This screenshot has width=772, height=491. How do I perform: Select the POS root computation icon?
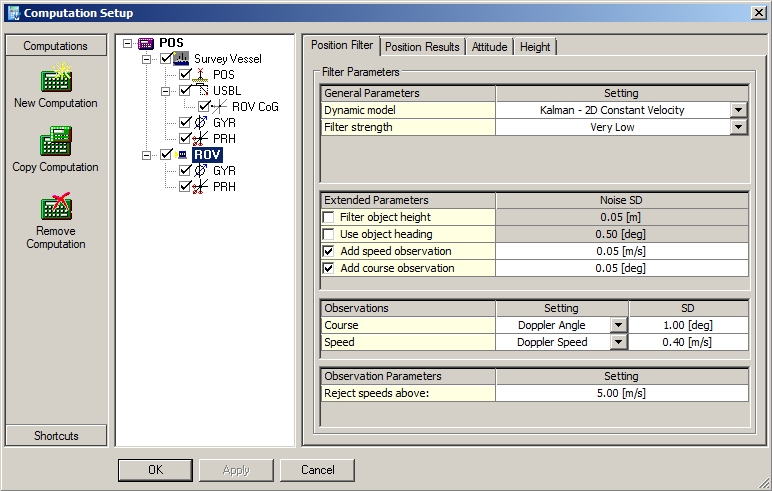146,43
